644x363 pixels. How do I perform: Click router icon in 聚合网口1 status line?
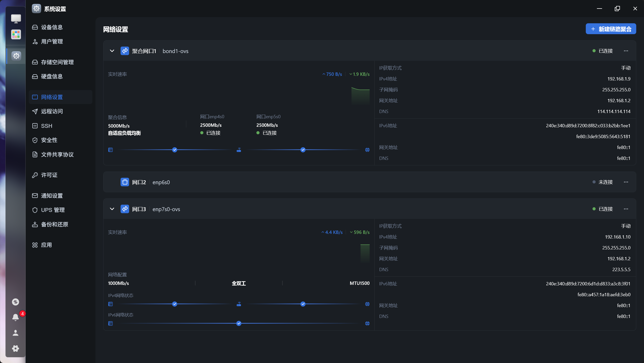239,150
